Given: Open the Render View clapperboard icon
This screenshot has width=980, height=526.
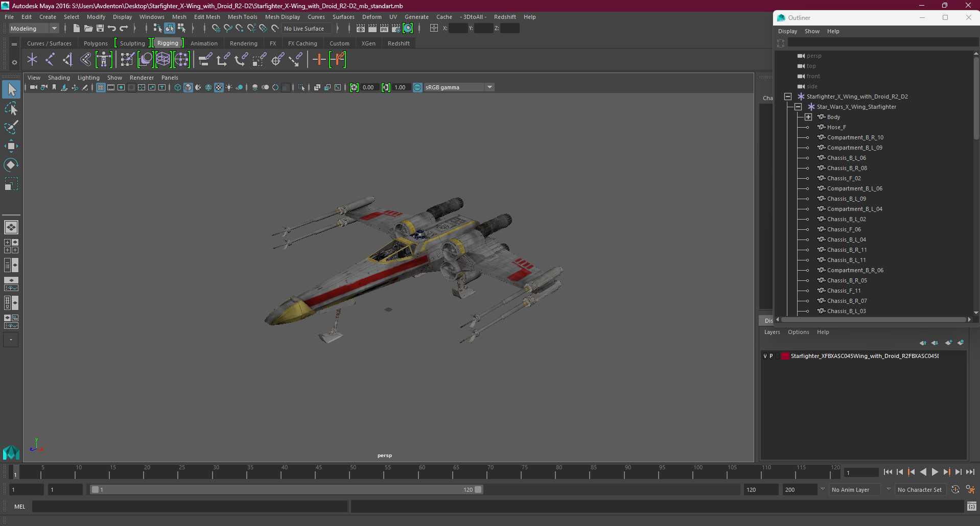Looking at the screenshot, I should (361, 29).
